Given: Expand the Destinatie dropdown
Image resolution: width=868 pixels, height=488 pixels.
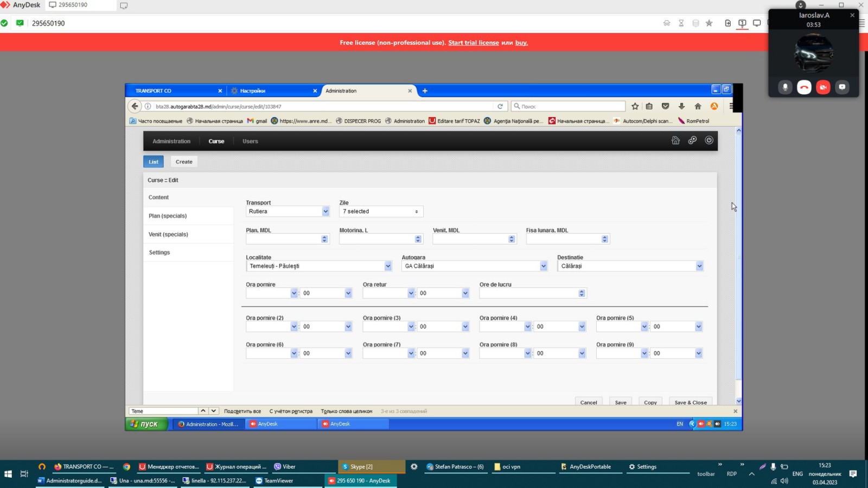Looking at the screenshot, I should point(630,266).
